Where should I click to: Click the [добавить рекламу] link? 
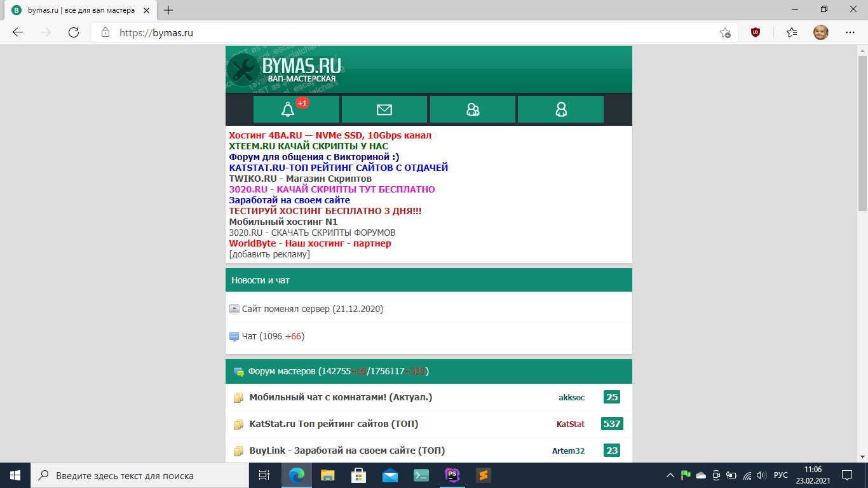(269, 254)
